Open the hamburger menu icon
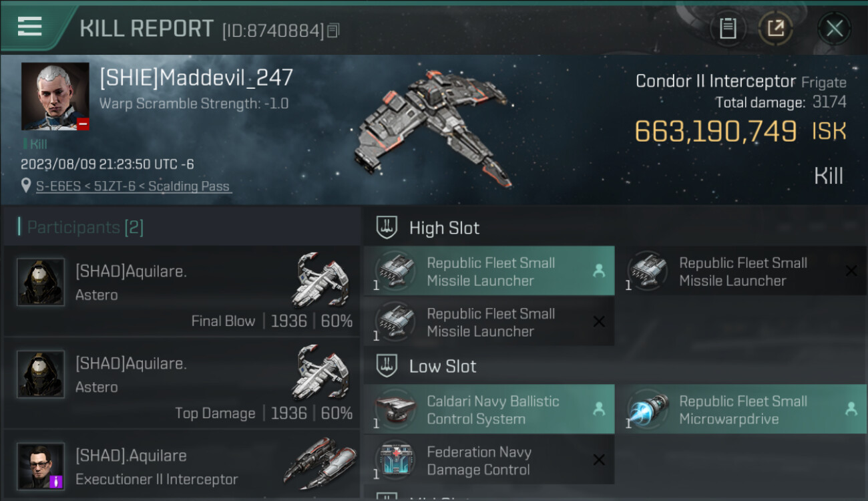The width and height of the screenshot is (868, 501). coord(30,27)
